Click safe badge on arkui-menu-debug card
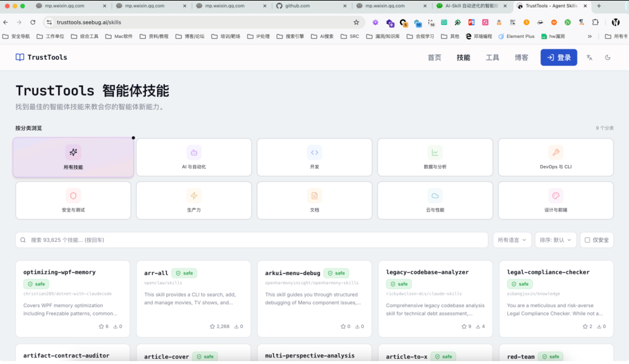629x364 pixels. point(336,273)
